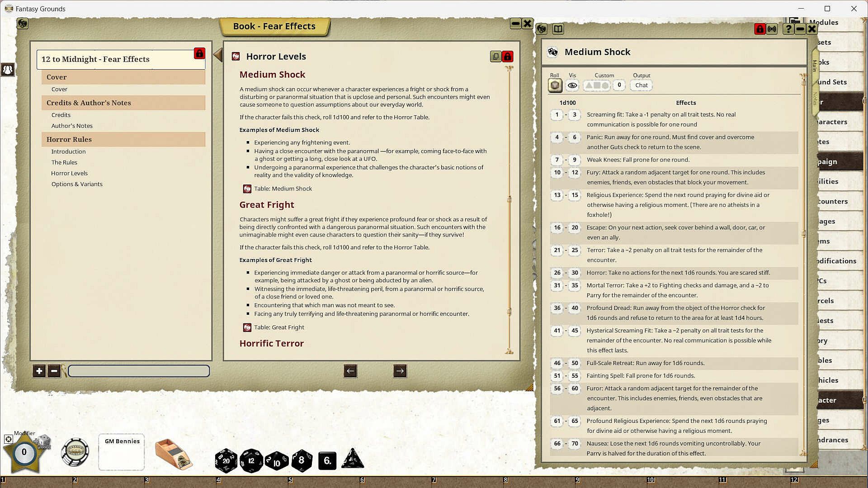Image resolution: width=868 pixels, height=488 pixels.
Task: Switch to the Notes tab of Medium Shock
Action: 815,99
